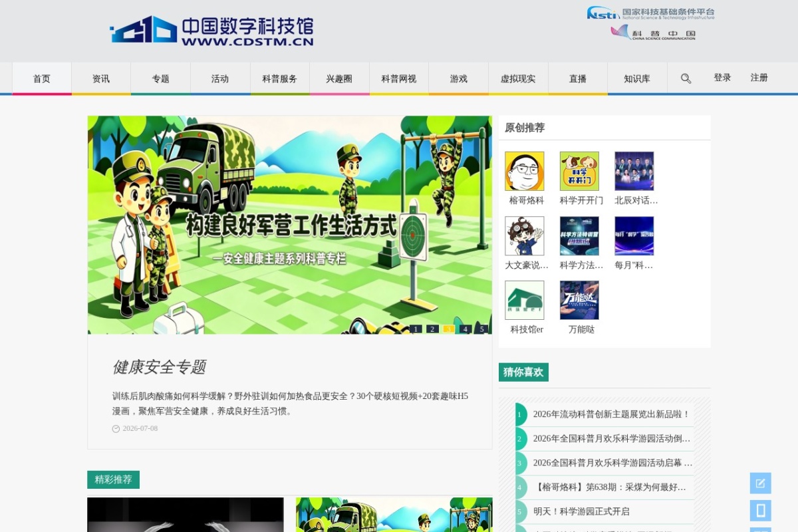Open the 科学开开门 channel icon
The width and height of the screenshot is (798, 532).
click(x=579, y=171)
